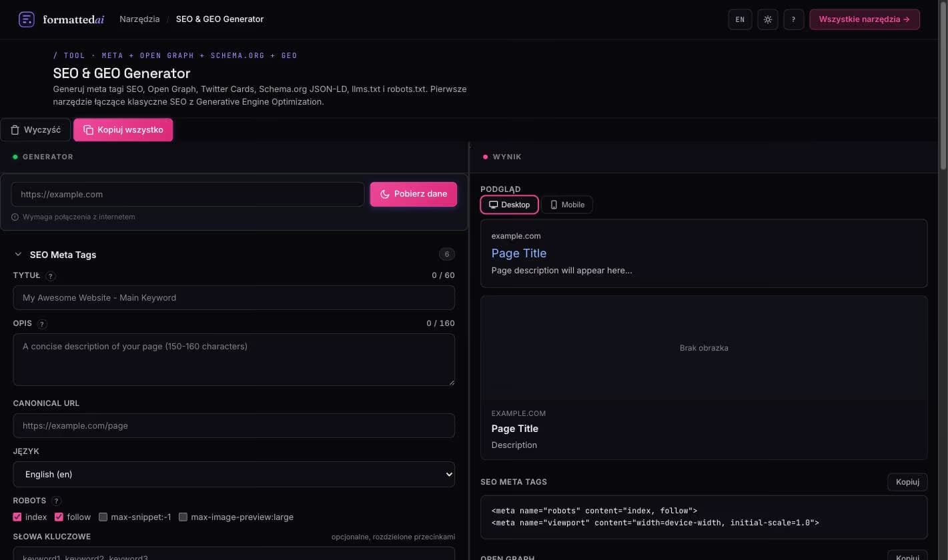
Task: Uncheck the follow robots checkbox
Action: [59, 517]
